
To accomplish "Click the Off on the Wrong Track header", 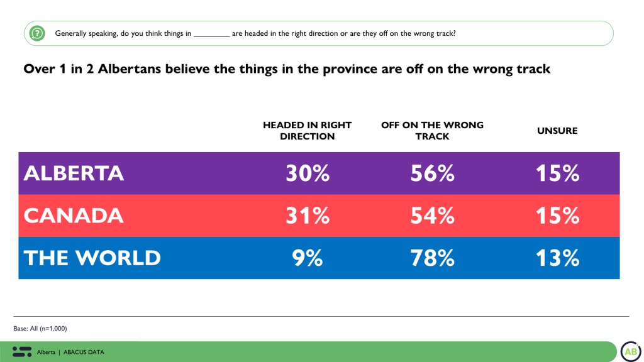I will pyautogui.click(x=432, y=131).
